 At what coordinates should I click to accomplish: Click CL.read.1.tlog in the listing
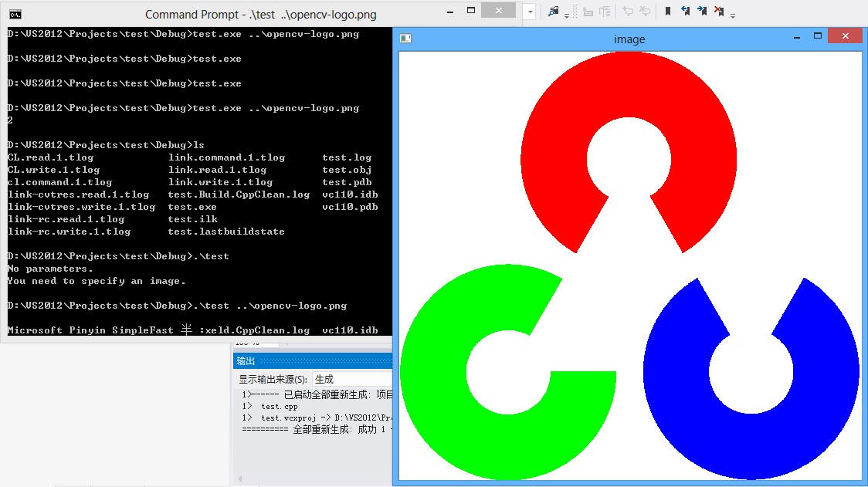tap(50, 157)
